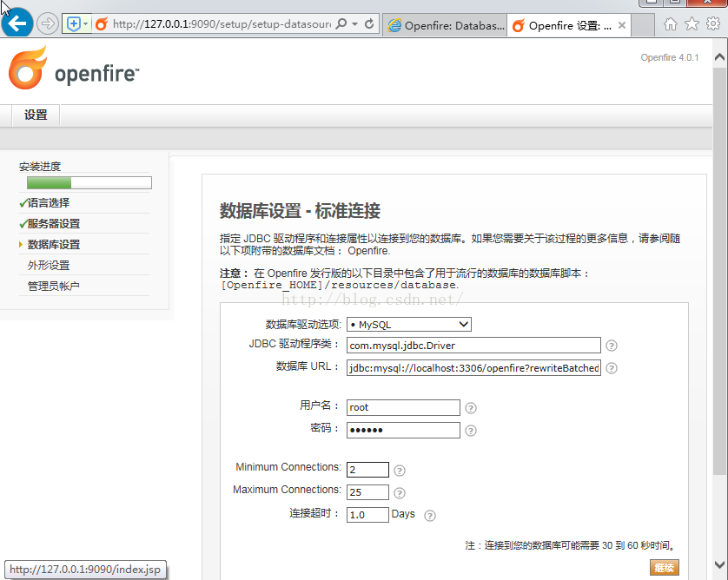Click the 连接超时 input field

(x=367, y=515)
